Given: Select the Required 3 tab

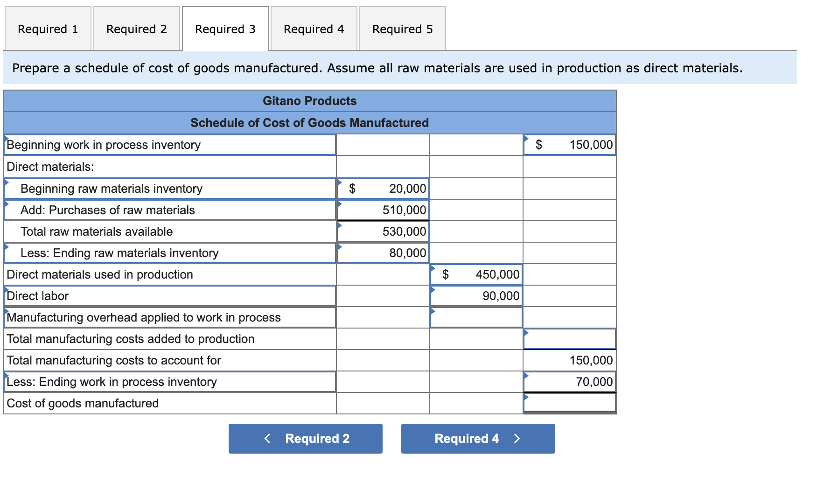Looking at the screenshot, I should (x=225, y=28).
